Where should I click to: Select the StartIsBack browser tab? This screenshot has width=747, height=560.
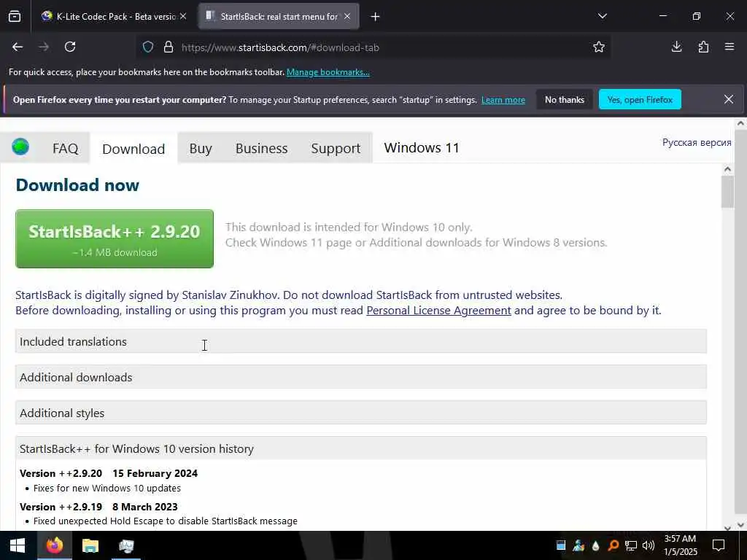tap(279, 16)
